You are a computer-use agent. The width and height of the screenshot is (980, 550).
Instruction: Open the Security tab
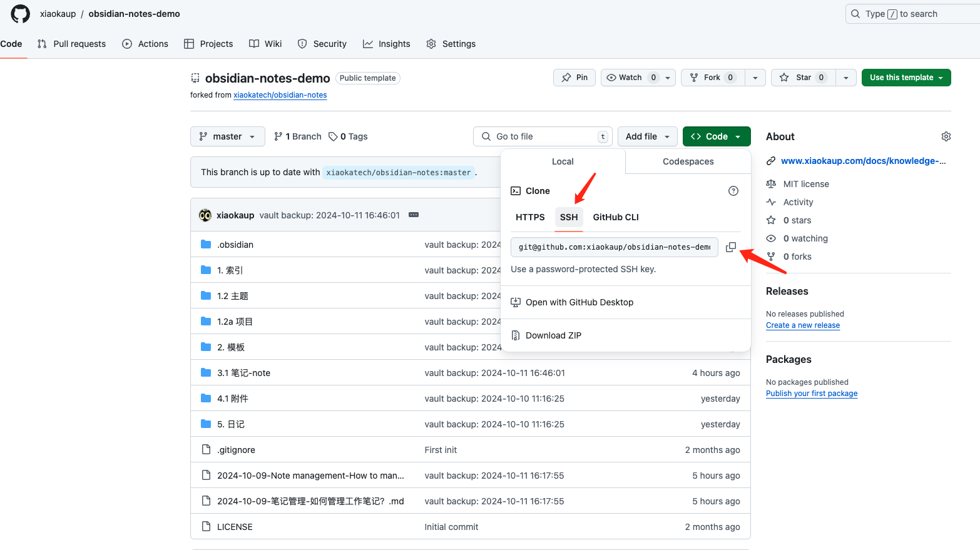[322, 44]
